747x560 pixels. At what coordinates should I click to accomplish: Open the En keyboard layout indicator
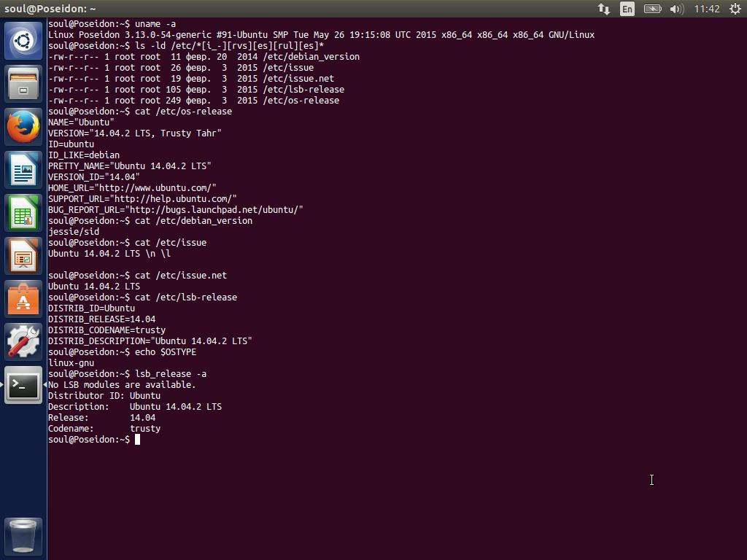pos(627,9)
